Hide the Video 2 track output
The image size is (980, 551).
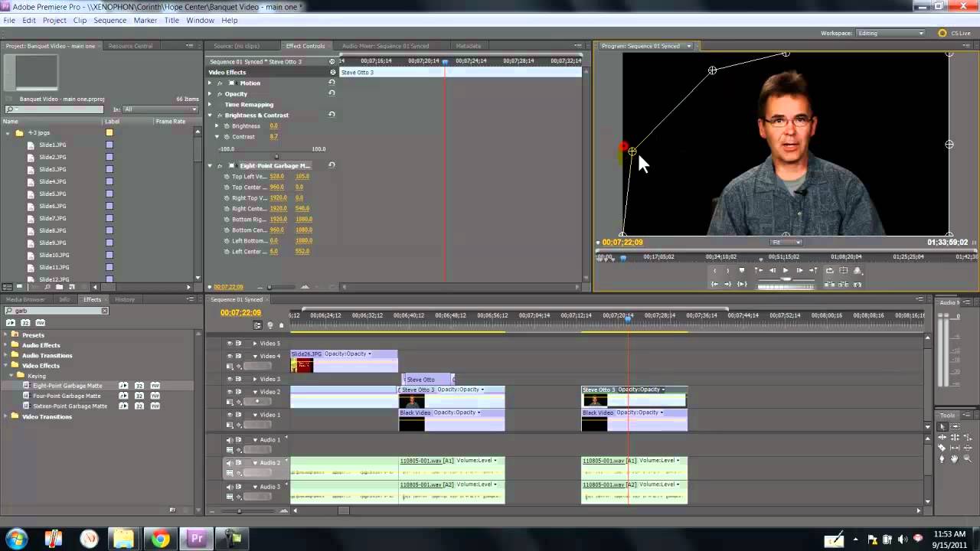[x=229, y=392]
